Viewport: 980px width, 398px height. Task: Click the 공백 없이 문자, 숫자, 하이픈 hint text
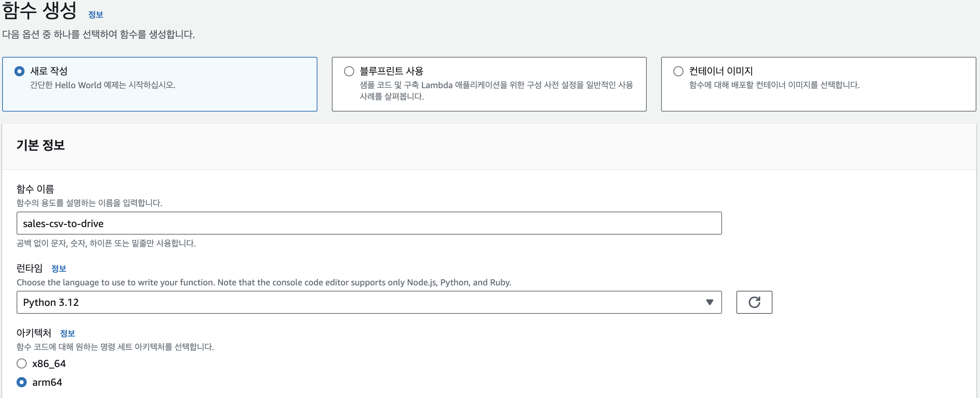(106, 243)
